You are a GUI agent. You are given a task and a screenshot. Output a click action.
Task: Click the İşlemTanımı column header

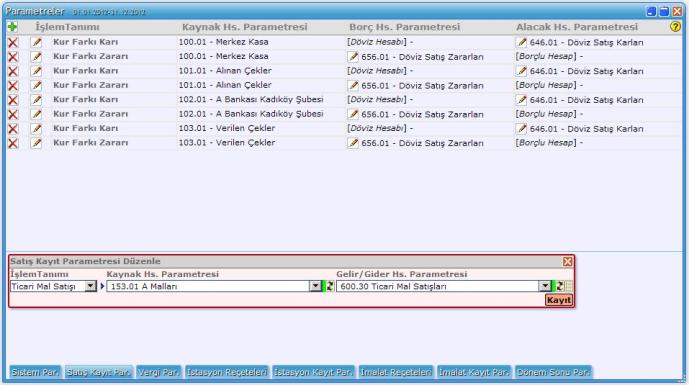[x=67, y=27]
